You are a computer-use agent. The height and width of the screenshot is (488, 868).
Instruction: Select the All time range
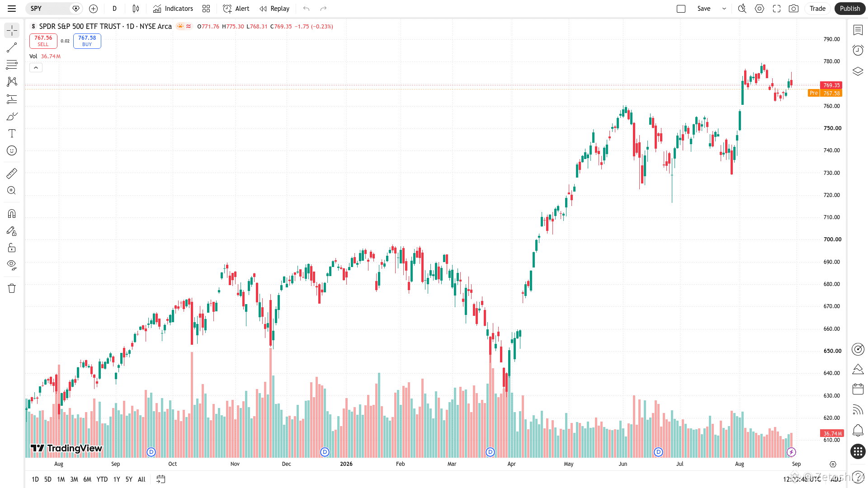point(142,479)
